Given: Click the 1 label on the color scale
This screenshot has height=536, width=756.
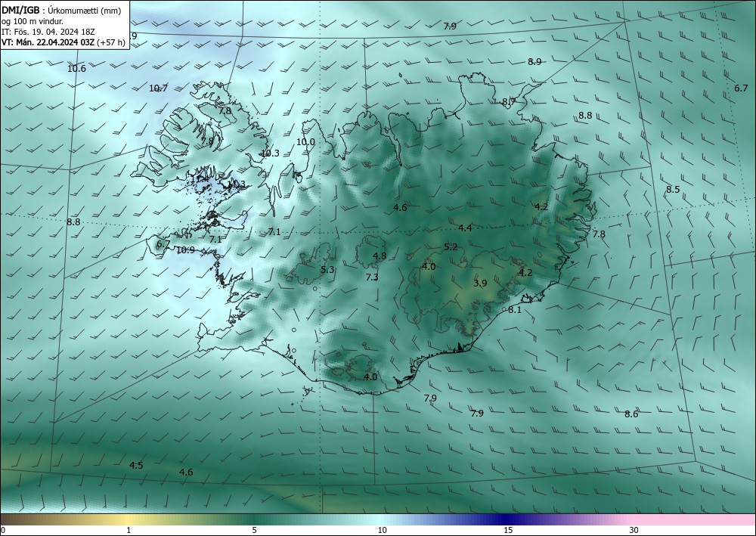Looking at the screenshot, I should [x=129, y=530].
